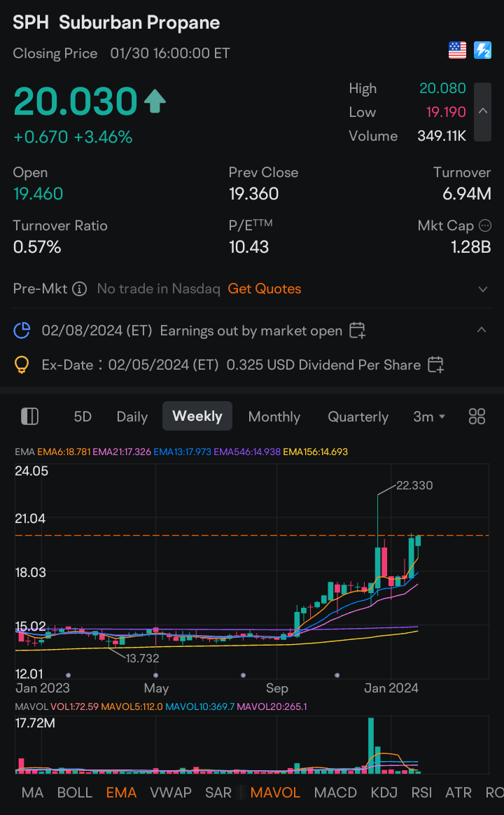
Task: Toggle the chart side panel icon
Action: tap(29, 417)
